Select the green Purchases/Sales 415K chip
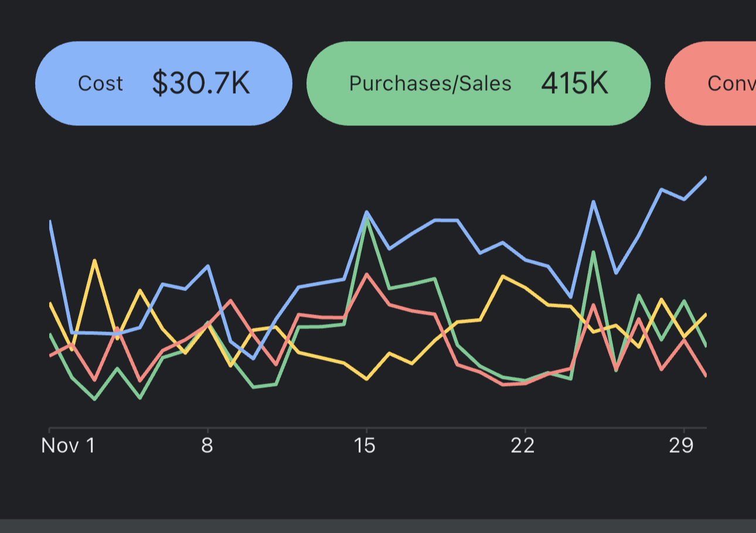The height and width of the screenshot is (533, 756). pos(478,83)
